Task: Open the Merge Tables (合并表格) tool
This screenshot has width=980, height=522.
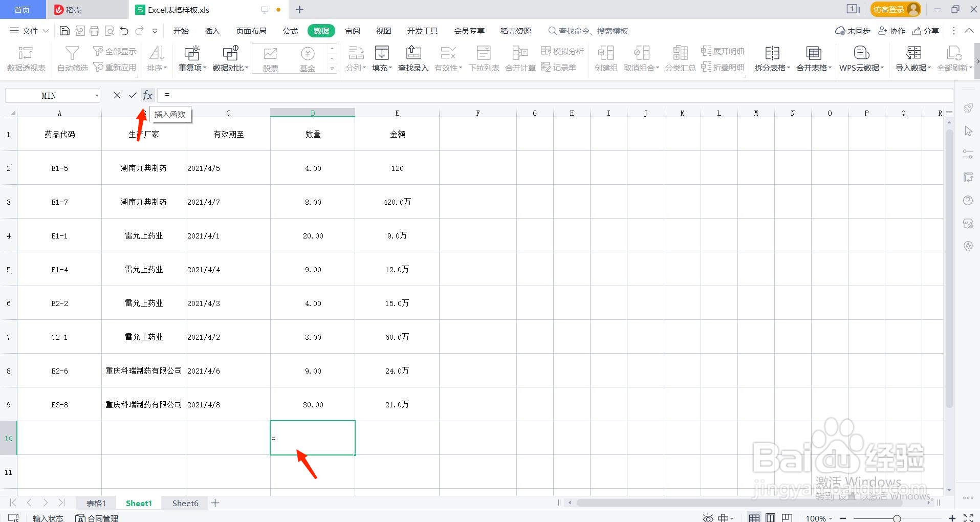Action: tap(814, 59)
